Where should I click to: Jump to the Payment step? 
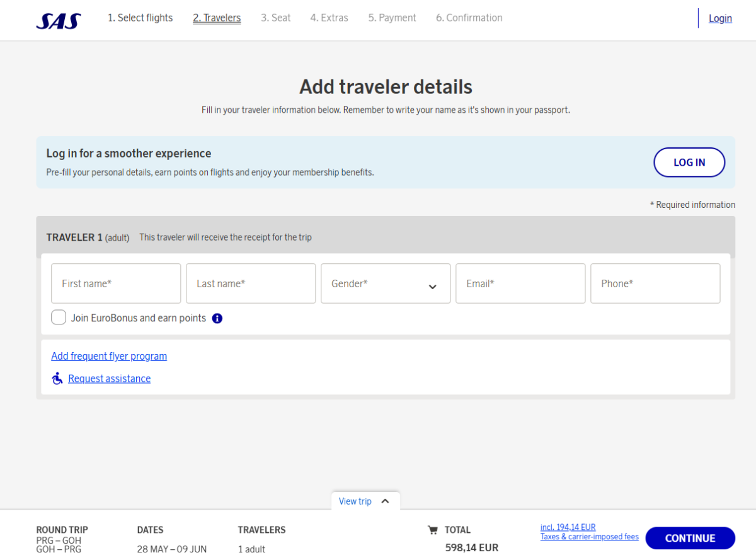pos(392,18)
